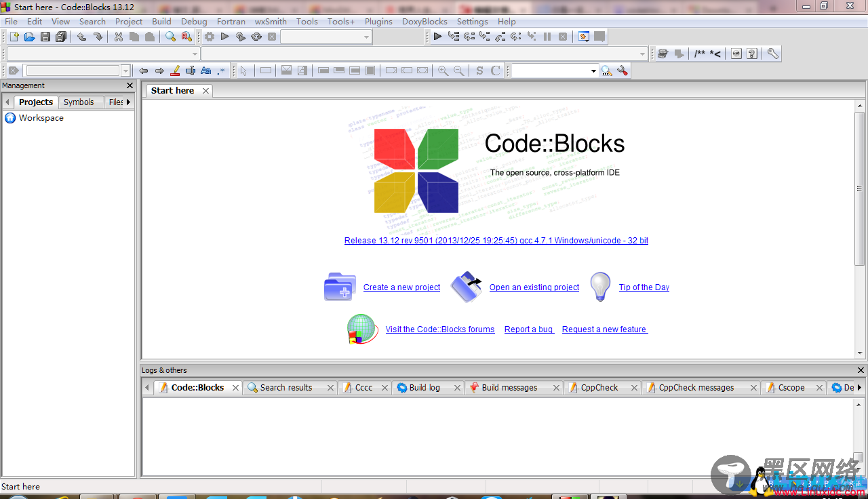
Task: Click the Tip of the Day link
Action: click(644, 287)
